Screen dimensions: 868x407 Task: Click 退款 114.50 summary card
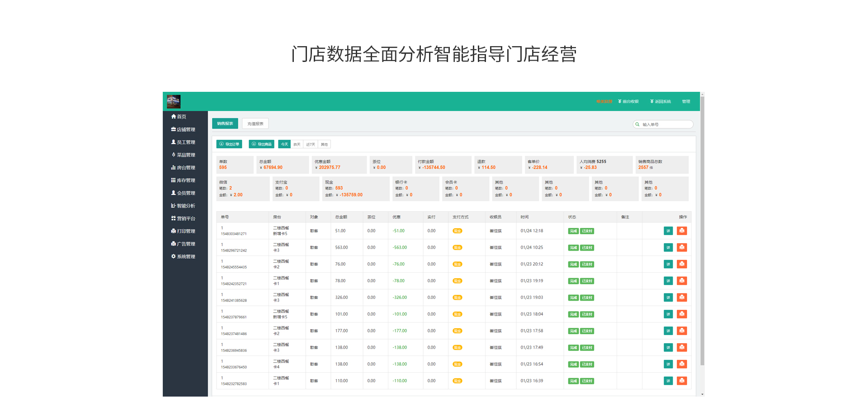[498, 165]
